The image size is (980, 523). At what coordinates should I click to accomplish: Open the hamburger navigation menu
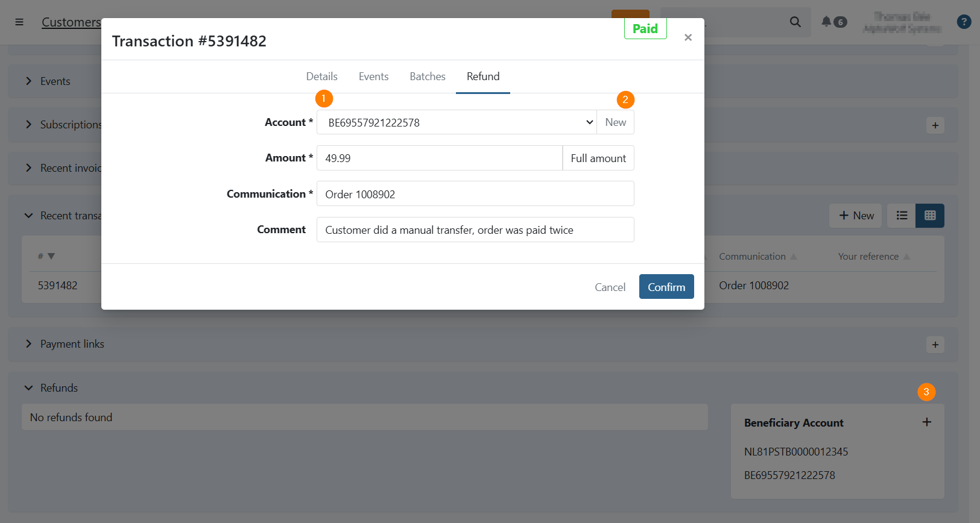[19, 22]
